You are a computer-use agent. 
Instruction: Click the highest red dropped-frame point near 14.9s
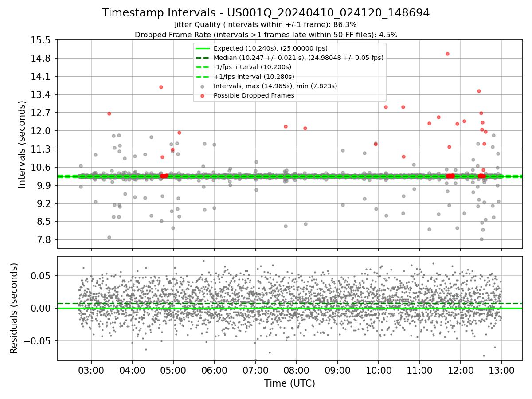(447, 54)
